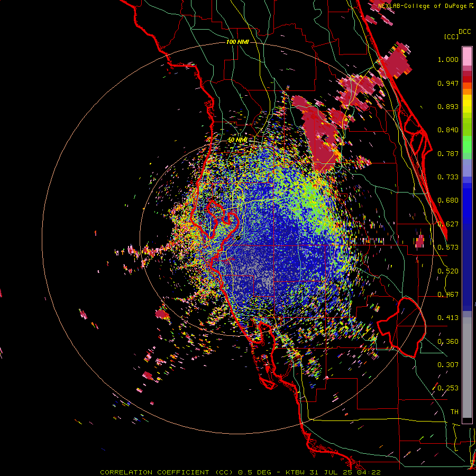Click the 50 NMI range ring label
This screenshot has height=476, width=476.
click(x=237, y=140)
